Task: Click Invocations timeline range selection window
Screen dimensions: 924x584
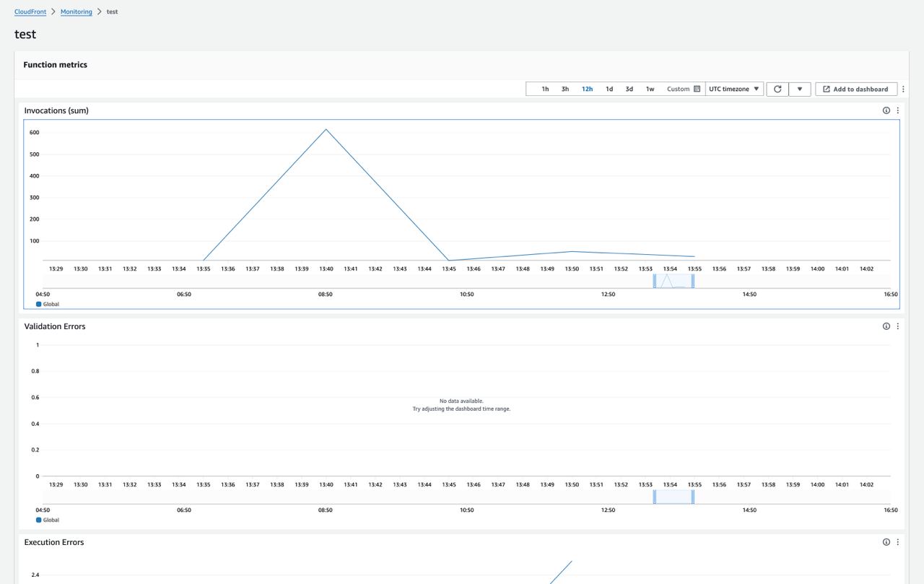Action: (x=674, y=282)
